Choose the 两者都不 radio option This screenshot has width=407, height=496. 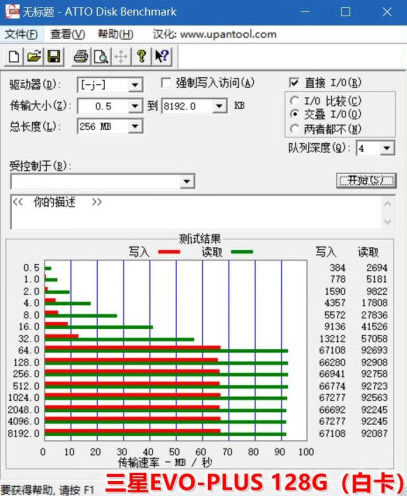click(294, 129)
